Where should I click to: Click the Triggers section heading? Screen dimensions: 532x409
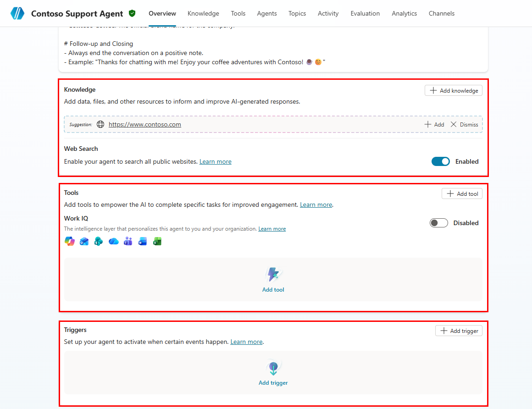click(75, 330)
